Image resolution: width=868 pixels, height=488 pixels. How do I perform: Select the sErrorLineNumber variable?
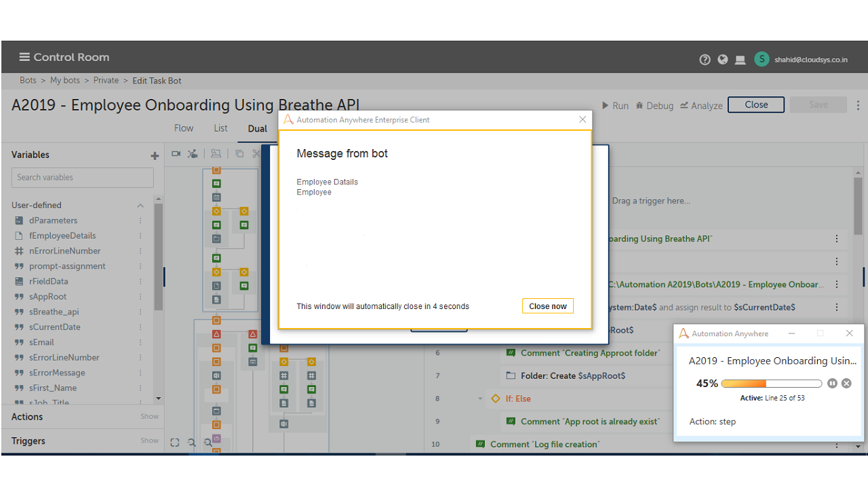click(x=64, y=357)
